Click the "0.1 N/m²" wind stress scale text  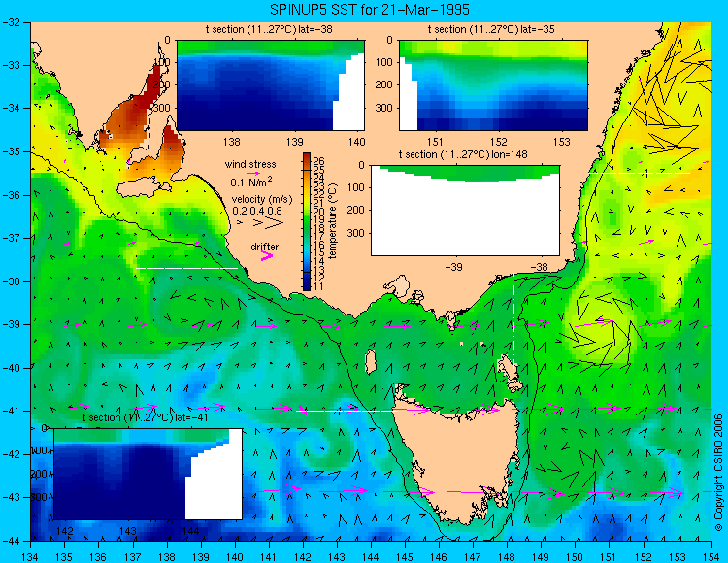pos(251,182)
